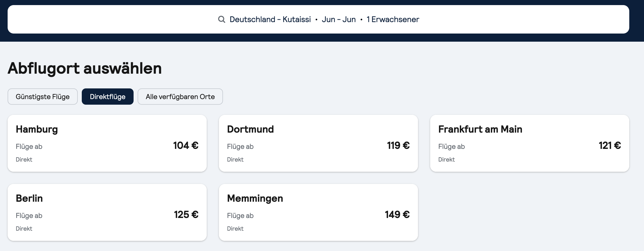Choose Dortmund as departure city
The image size is (644, 251).
coord(318,143)
